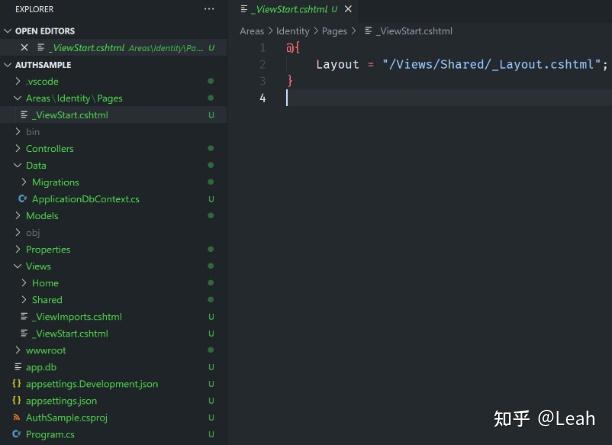Expand the Properties folder
This screenshot has height=445, width=612.
[18, 249]
